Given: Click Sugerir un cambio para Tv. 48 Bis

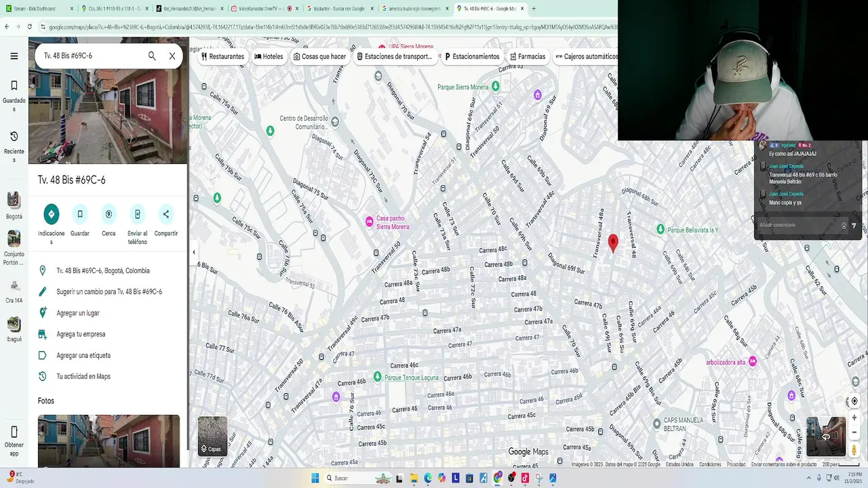Looking at the screenshot, I should click(x=108, y=291).
